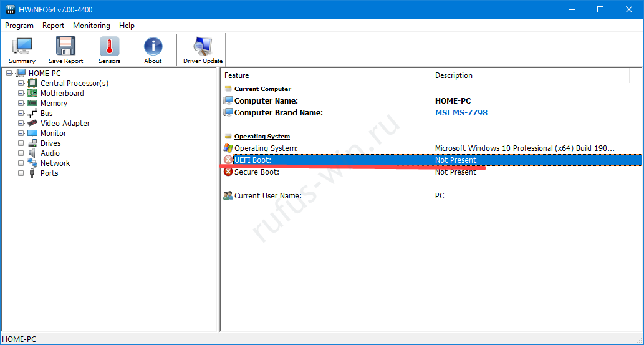Click the Windows 10 Professional description value

coord(525,148)
